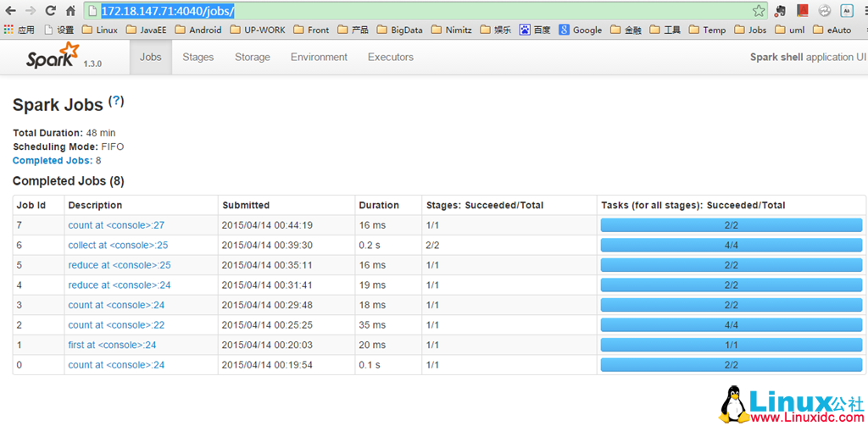The height and width of the screenshot is (426, 868).
Task: Click the 'first at <console>:24' link
Action: click(112, 345)
